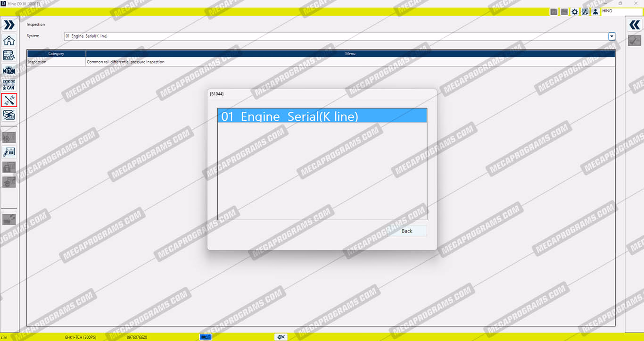Click the Inspection category cell
Screen dimensions: 644x341
pyautogui.click(x=56, y=62)
